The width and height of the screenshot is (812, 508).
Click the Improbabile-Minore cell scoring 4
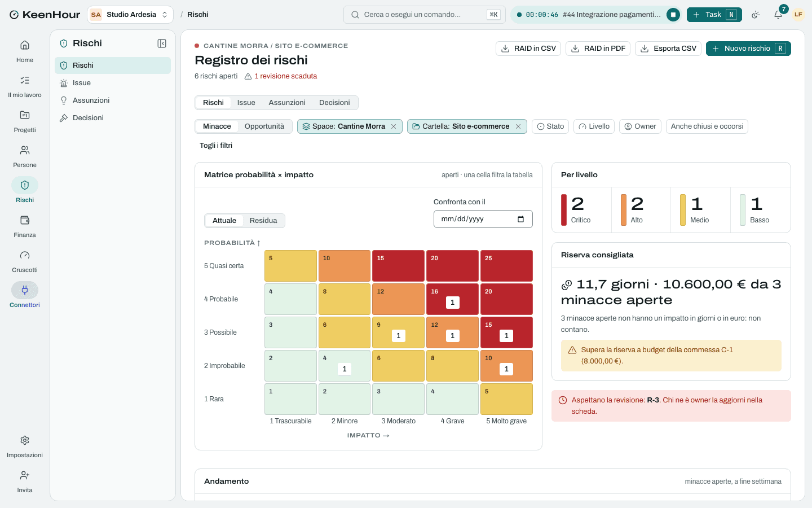(x=345, y=366)
